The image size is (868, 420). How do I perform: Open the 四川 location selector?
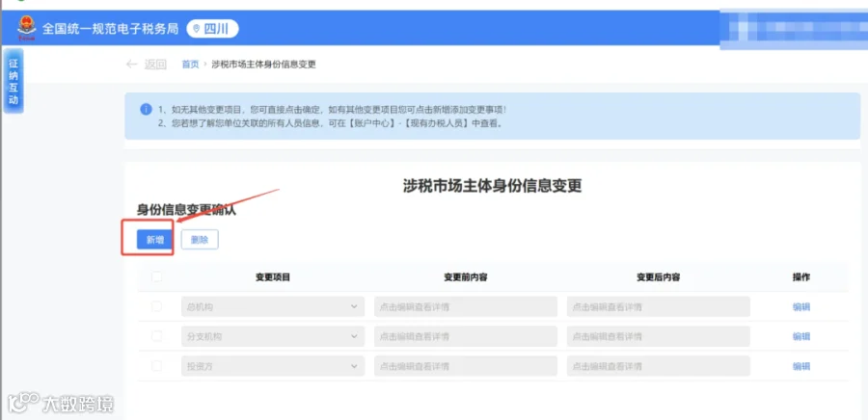click(212, 29)
